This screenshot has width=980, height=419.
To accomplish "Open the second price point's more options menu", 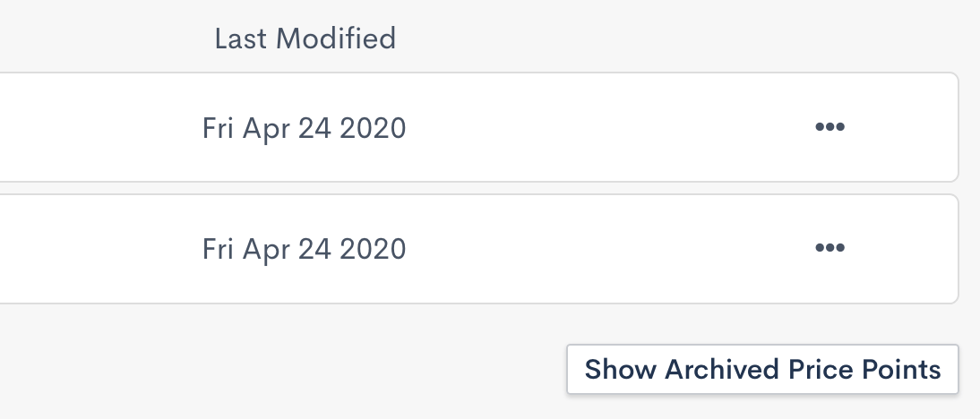I will [x=830, y=248].
